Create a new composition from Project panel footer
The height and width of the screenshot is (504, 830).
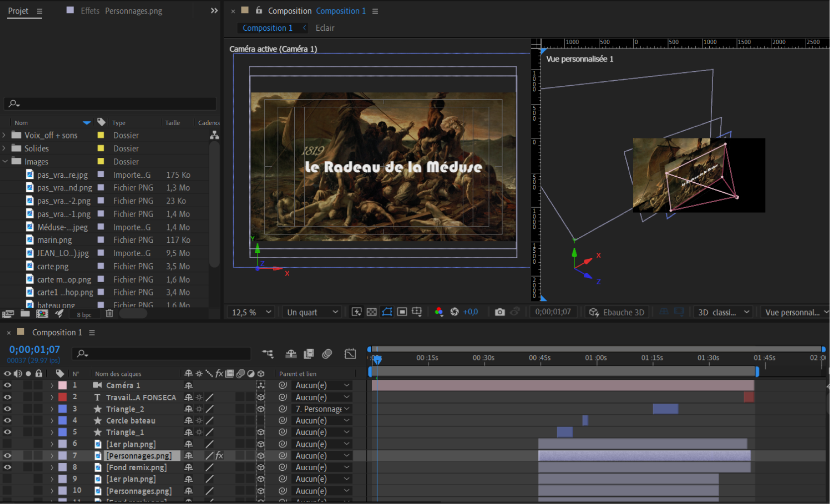42,314
